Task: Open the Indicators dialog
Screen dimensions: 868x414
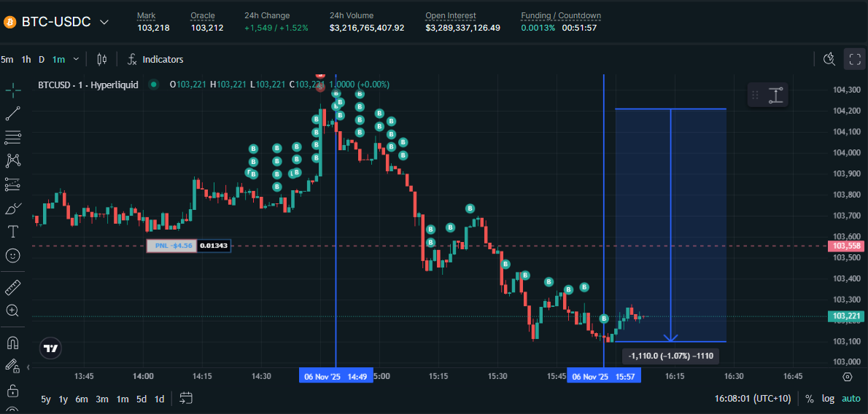Action: [x=155, y=59]
